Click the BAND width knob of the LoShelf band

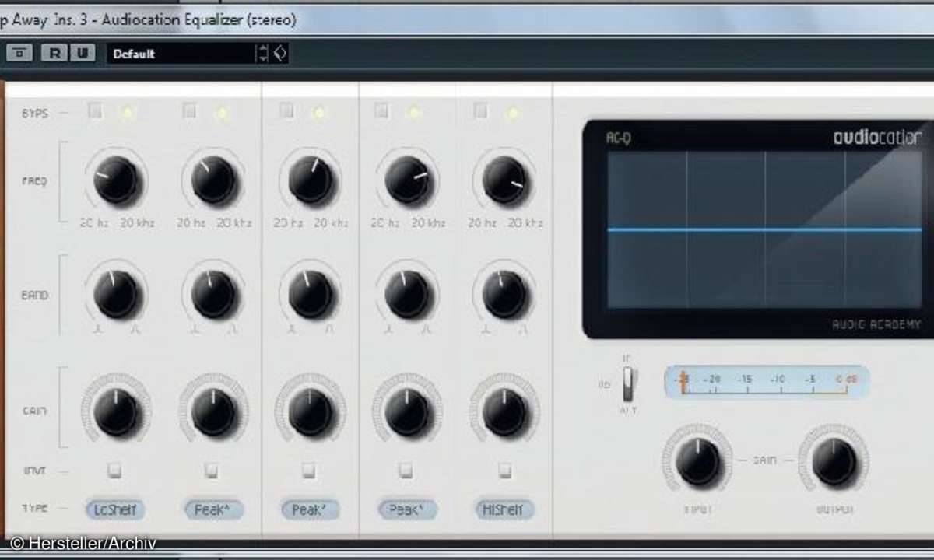(117, 296)
